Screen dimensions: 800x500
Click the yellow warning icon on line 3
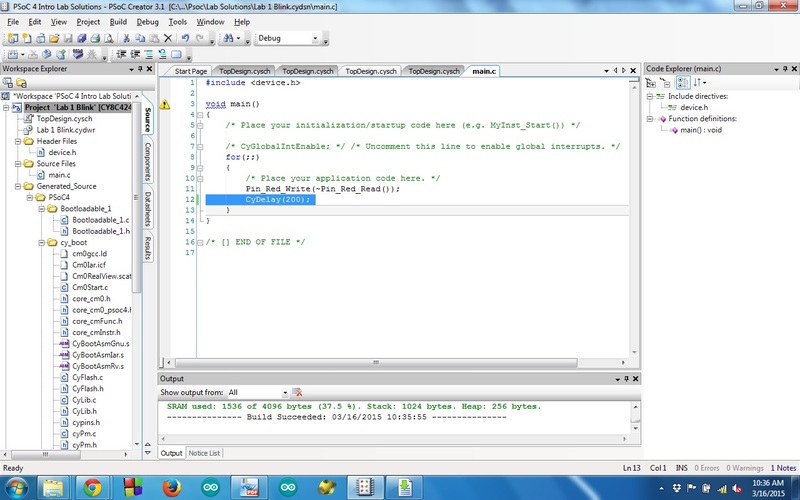pos(164,104)
